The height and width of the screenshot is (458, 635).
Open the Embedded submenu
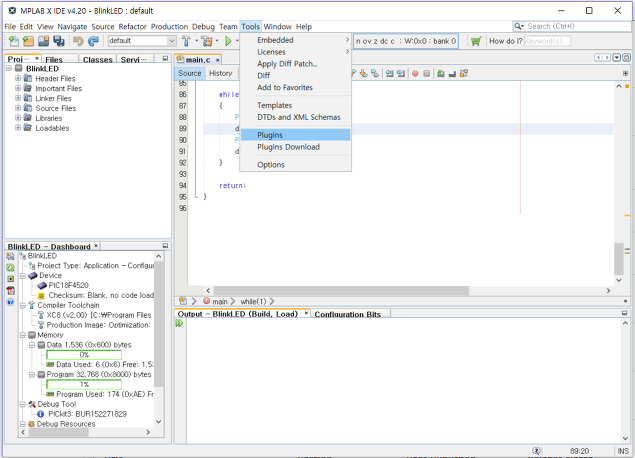pos(295,40)
